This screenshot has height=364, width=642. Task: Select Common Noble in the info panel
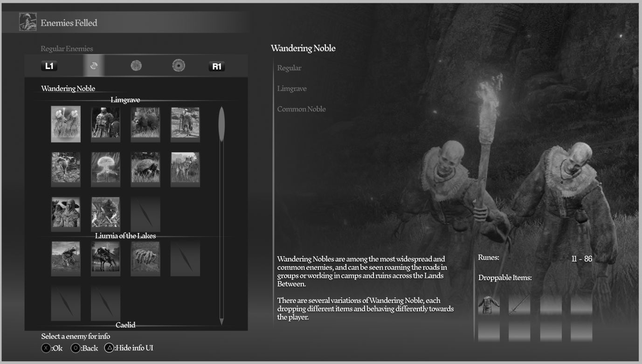click(302, 109)
